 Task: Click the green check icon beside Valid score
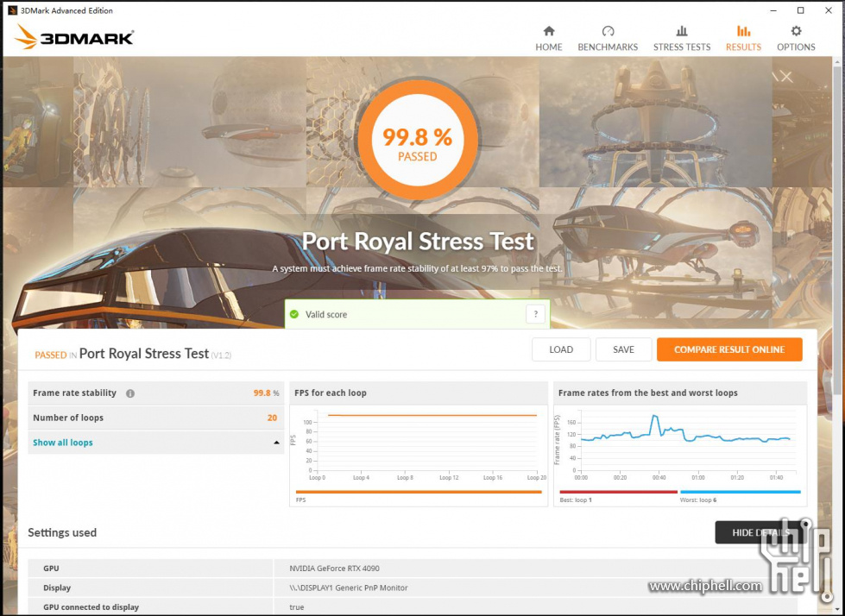(294, 314)
